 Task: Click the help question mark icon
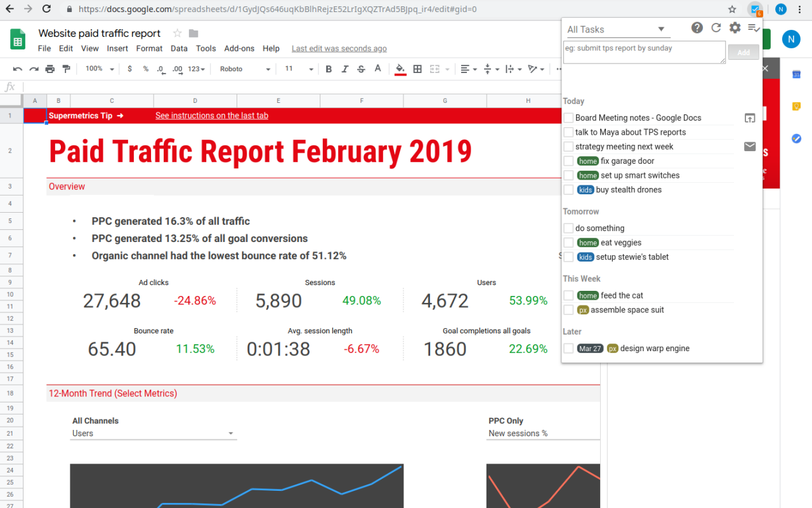tap(697, 27)
